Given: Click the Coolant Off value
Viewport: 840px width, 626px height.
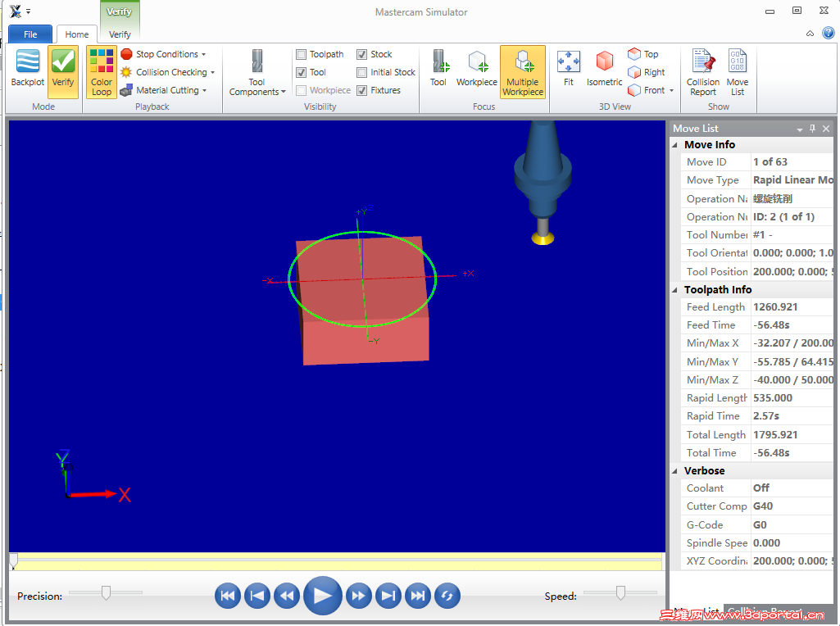Looking at the screenshot, I should pyautogui.click(x=761, y=488).
